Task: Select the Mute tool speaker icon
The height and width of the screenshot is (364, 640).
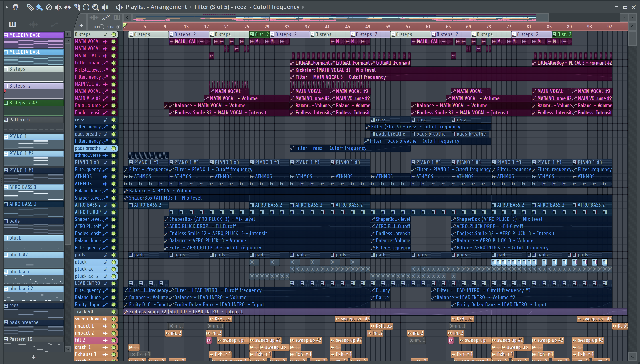Action: pos(58,7)
